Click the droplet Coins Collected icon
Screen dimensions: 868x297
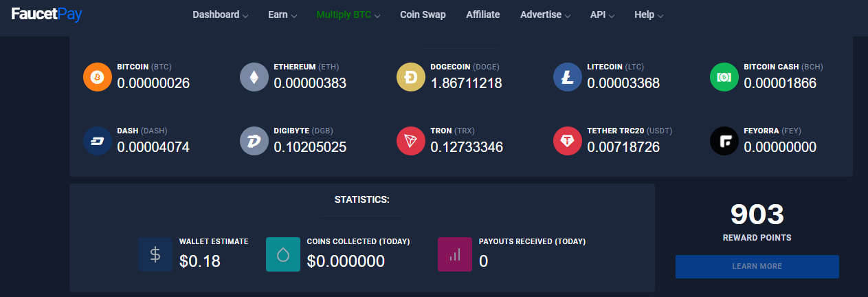(283, 254)
